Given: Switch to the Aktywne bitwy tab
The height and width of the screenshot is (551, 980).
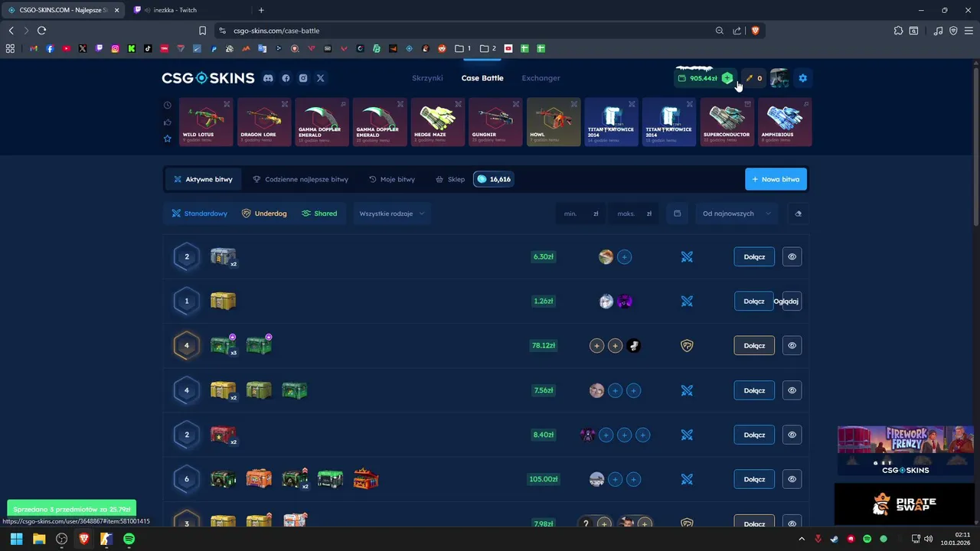Looking at the screenshot, I should click(x=203, y=179).
